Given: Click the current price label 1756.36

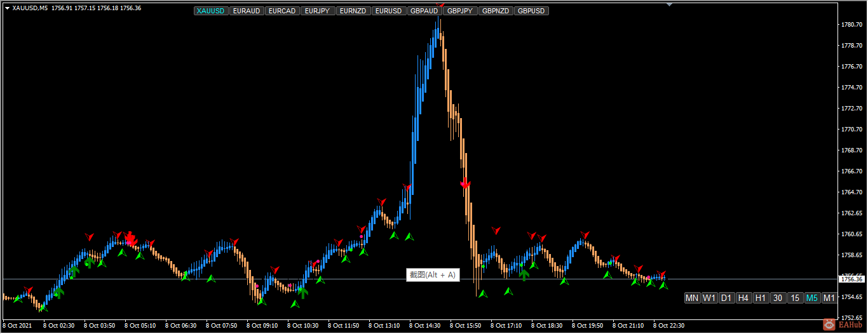Looking at the screenshot, I should (851, 279).
